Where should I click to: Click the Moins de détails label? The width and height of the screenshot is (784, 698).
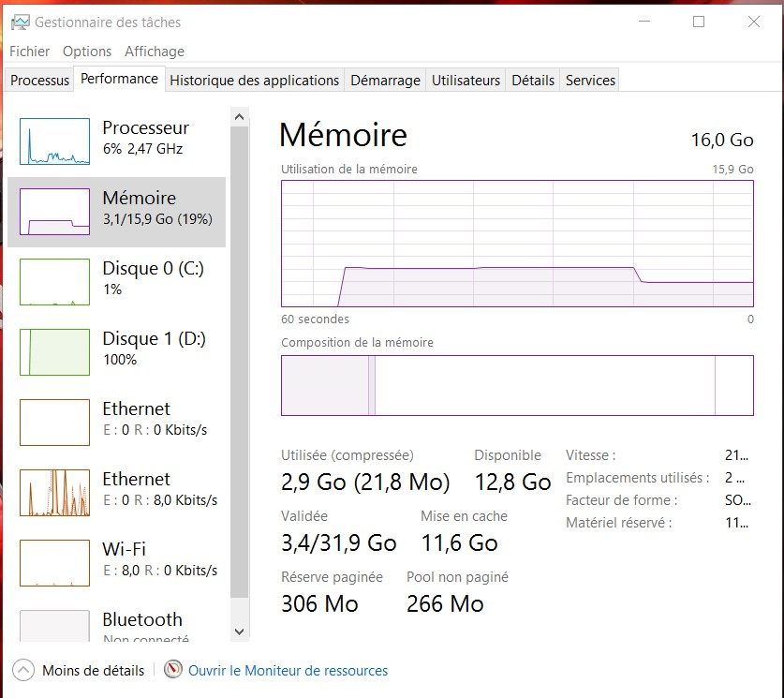(x=93, y=671)
